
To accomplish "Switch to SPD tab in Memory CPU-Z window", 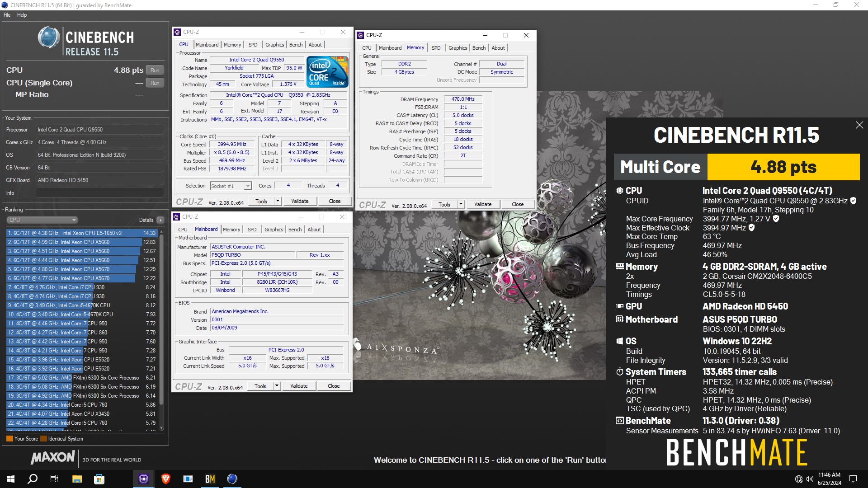I will (436, 48).
